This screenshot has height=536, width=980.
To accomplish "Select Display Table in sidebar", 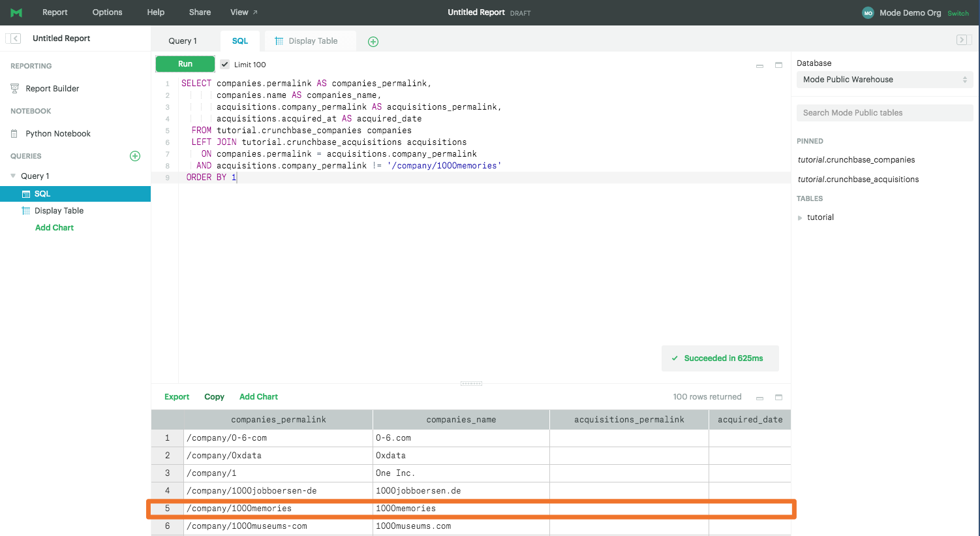I will click(59, 211).
